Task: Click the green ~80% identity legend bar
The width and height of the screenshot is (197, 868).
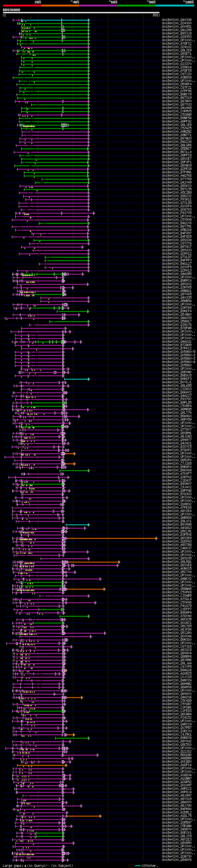Action: point(137,6)
